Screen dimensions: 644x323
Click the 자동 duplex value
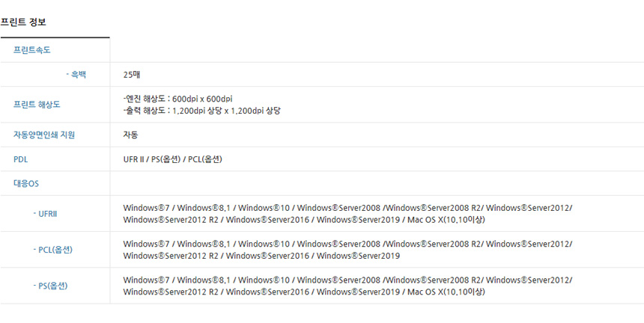point(130,135)
